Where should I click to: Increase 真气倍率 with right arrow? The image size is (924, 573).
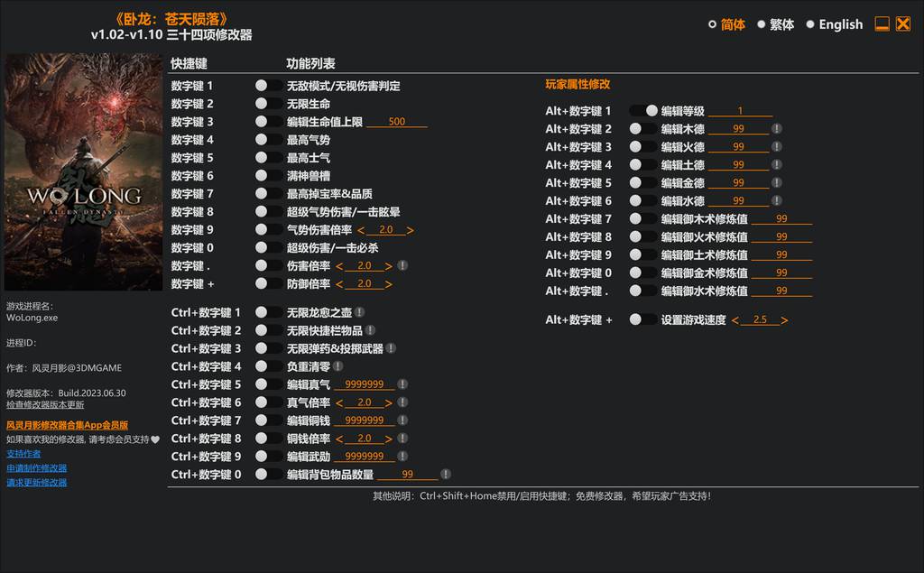click(388, 403)
